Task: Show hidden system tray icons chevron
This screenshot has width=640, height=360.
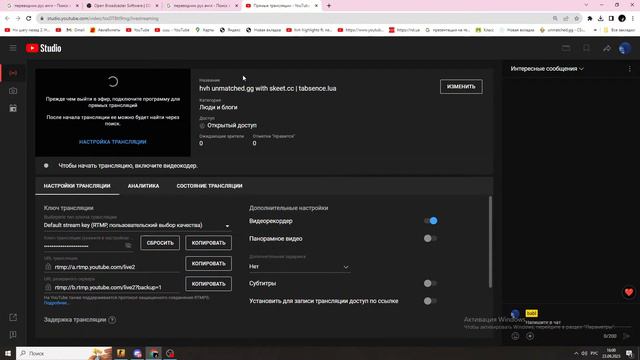Action: 576,353
